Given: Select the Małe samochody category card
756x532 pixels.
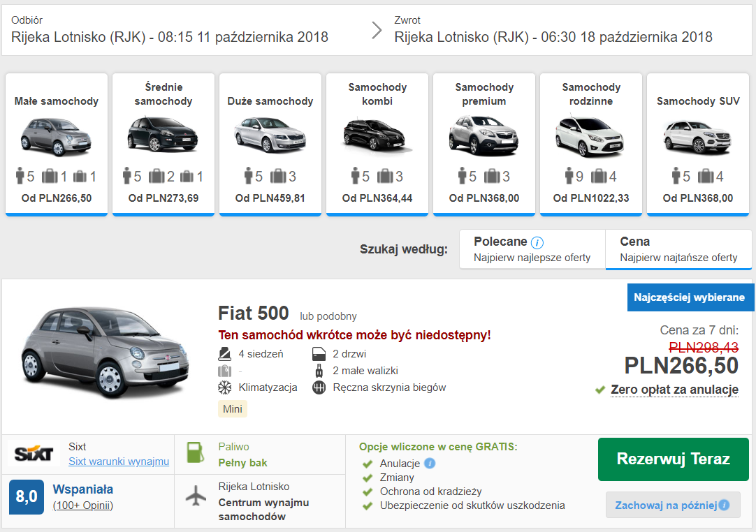Looking at the screenshot, I should (56, 143).
